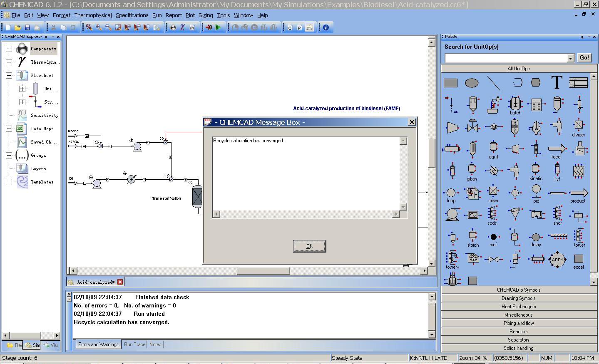Screen dimensions: 599x364
Task: Open the Separators palette group
Action: pos(519,340)
